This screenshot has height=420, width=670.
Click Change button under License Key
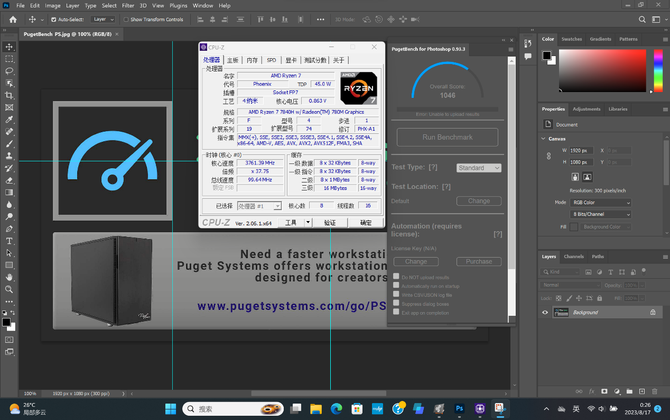point(416,261)
